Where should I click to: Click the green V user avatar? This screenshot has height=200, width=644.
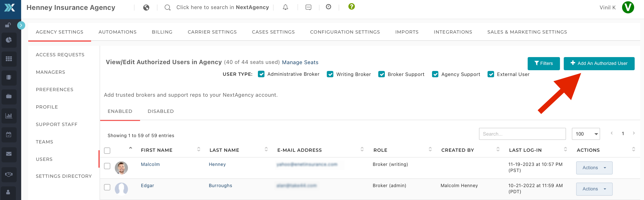[x=628, y=7]
